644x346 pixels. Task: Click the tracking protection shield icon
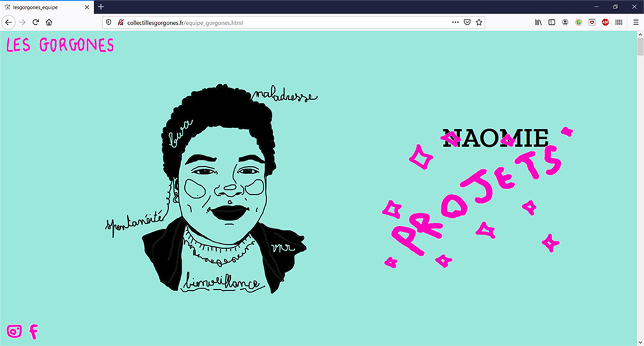(x=109, y=22)
